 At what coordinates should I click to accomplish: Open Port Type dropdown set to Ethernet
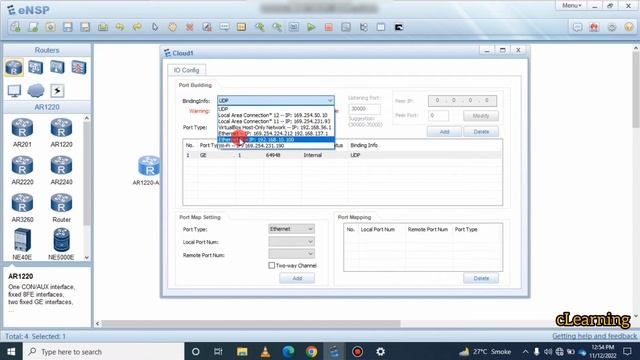click(291, 229)
